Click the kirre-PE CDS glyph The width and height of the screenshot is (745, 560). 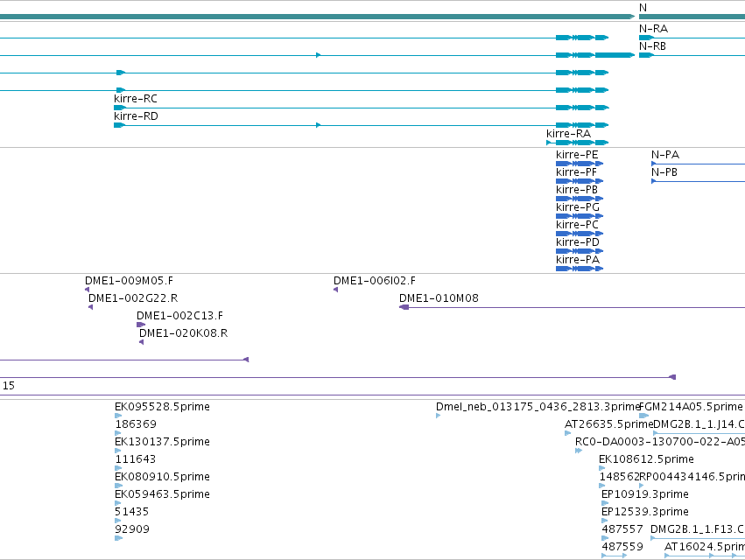coord(580,164)
